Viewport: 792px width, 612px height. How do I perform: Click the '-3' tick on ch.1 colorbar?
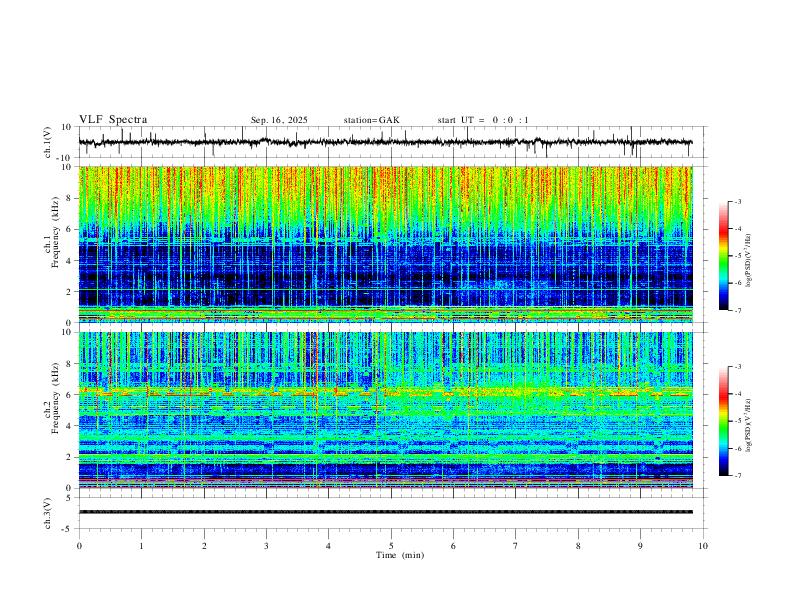point(738,201)
